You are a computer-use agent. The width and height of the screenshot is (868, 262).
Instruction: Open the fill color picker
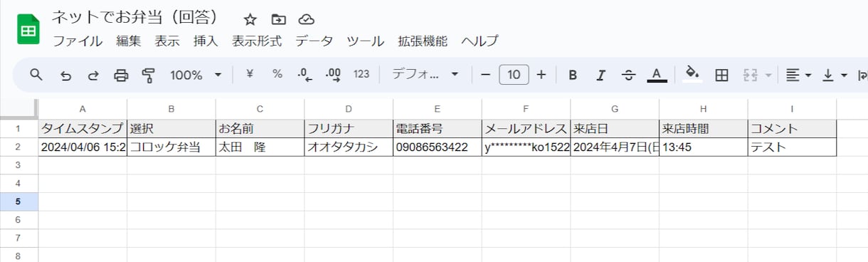[692, 74]
